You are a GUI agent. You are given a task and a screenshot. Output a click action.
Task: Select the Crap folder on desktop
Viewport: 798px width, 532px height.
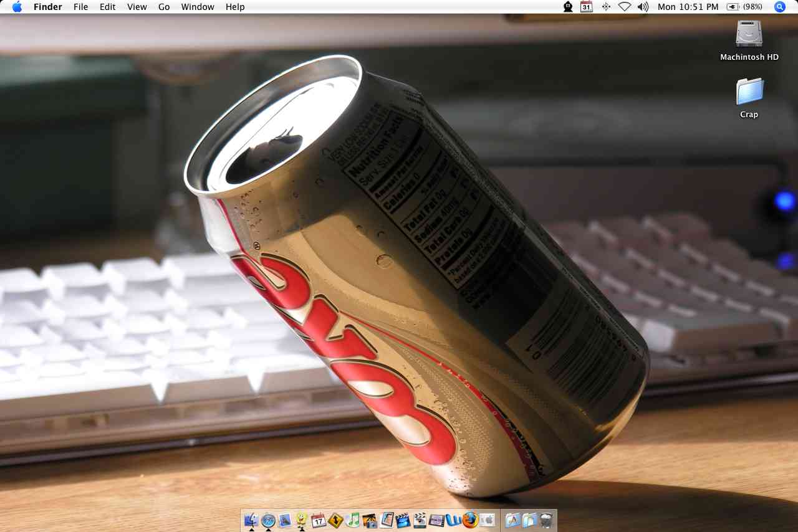click(749, 98)
